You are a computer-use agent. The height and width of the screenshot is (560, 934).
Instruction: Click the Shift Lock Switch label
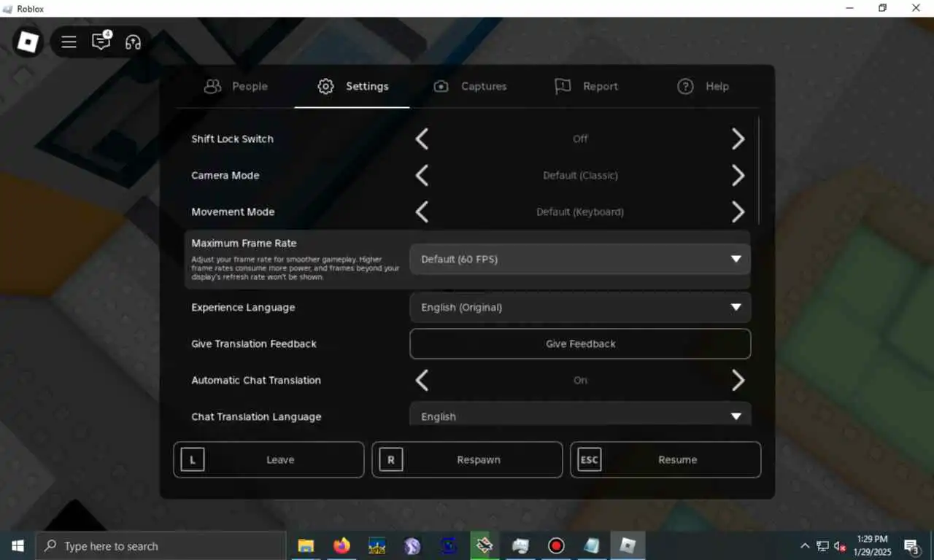pos(232,139)
